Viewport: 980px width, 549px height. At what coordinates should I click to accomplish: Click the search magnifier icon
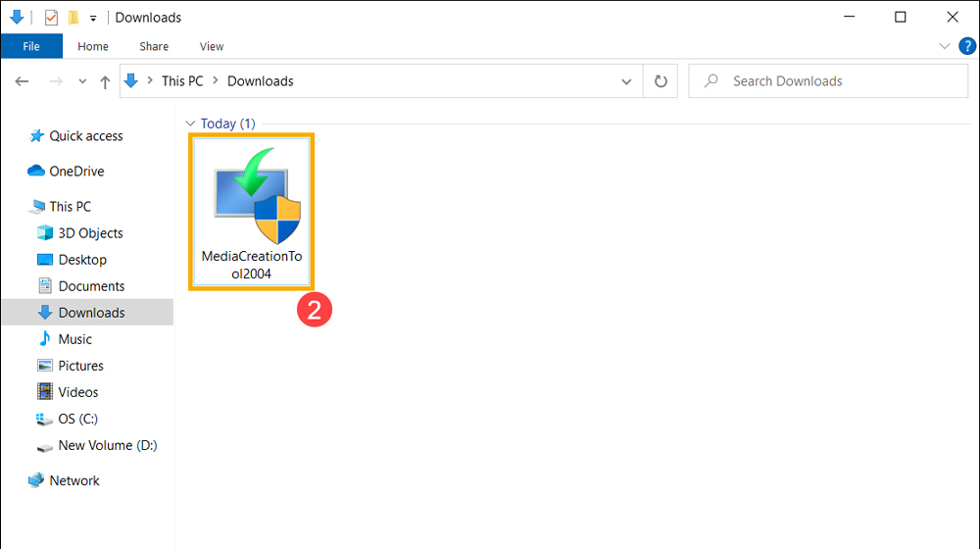(x=711, y=80)
